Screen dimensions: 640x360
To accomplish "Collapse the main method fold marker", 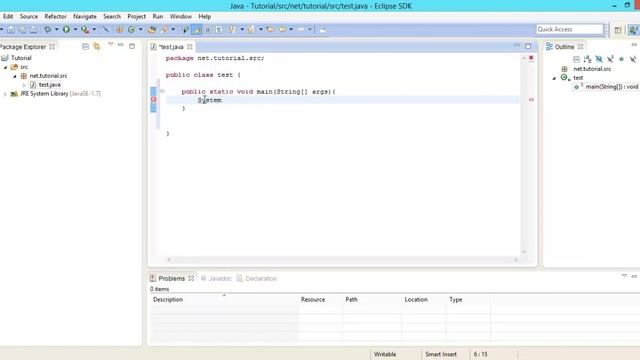I will tap(162, 91).
